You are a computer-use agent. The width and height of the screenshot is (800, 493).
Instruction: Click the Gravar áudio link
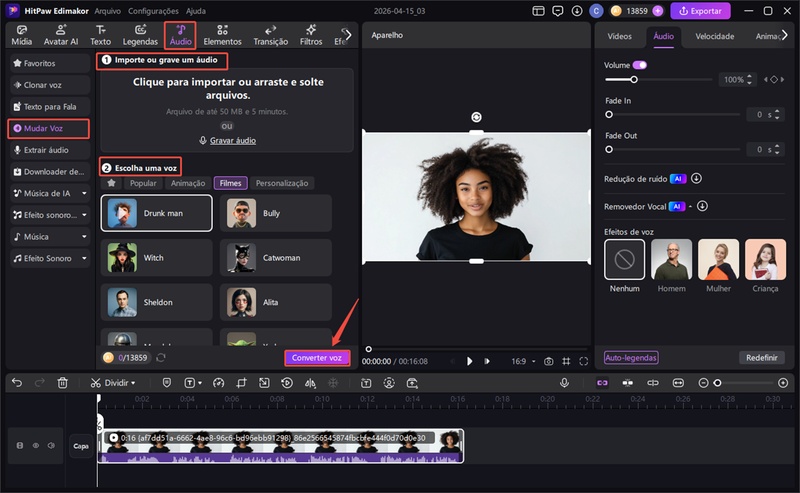[x=232, y=141]
